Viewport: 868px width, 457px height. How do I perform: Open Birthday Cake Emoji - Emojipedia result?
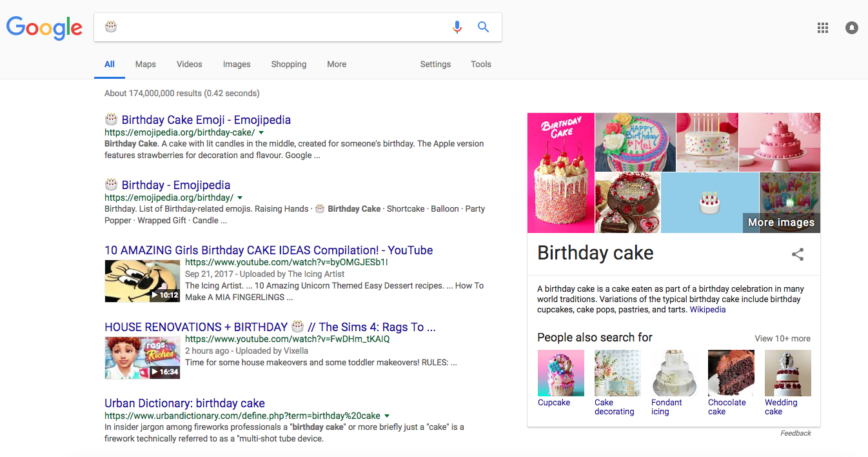pyautogui.click(x=198, y=120)
